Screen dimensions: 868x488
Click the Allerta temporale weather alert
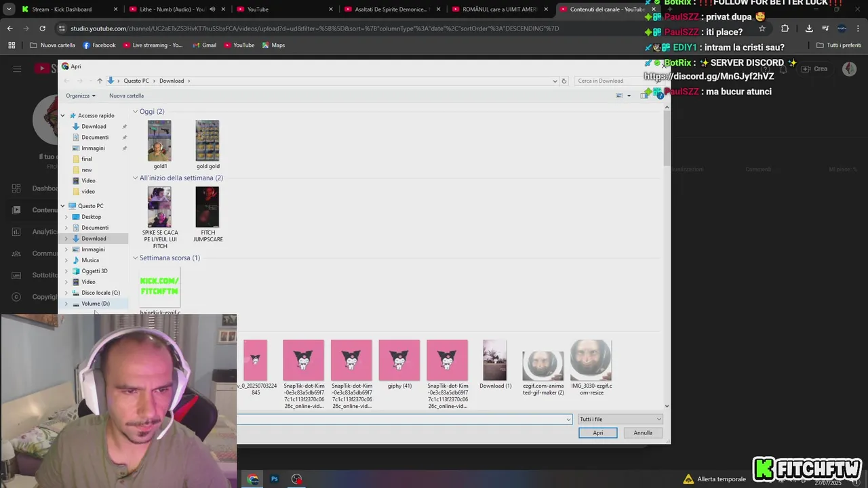click(714, 479)
